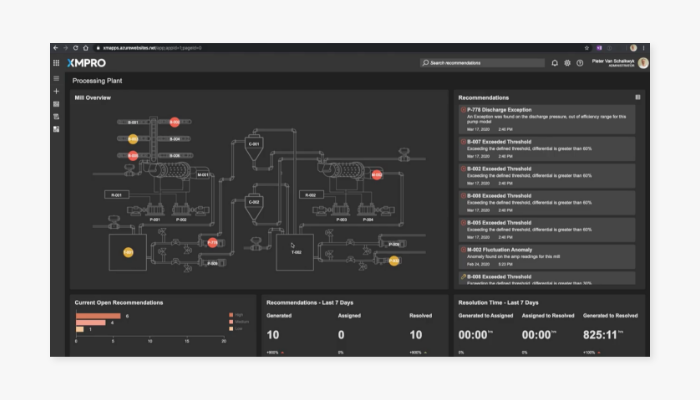700x400 pixels.
Task: Open the B-005 Exceeded Threshold recommendation
Action: point(547,229)
